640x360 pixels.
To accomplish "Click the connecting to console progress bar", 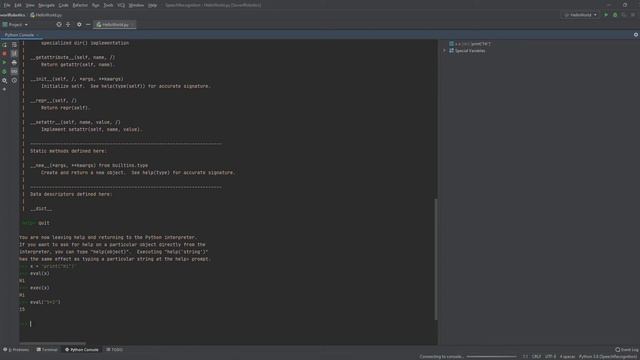I will point(491,356).
